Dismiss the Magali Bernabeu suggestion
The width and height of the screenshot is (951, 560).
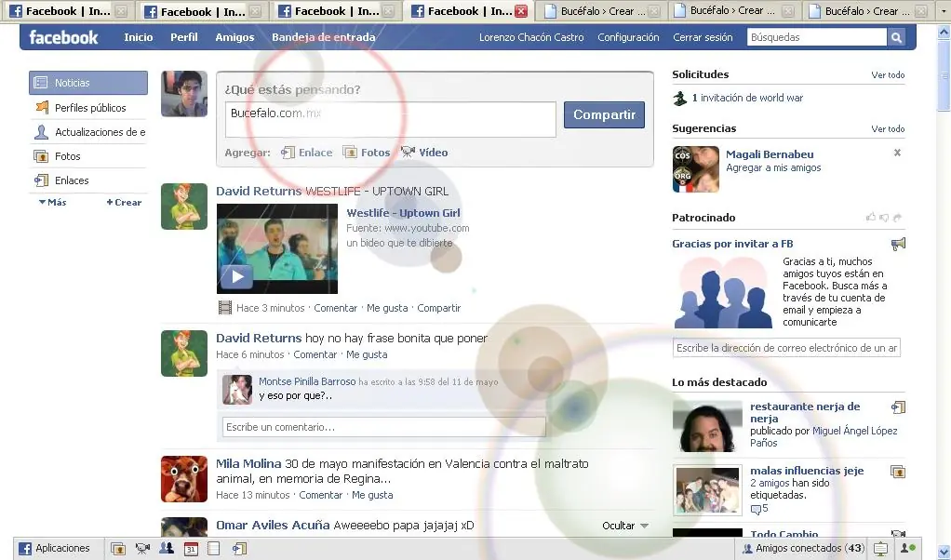click(x=897, y=153)
